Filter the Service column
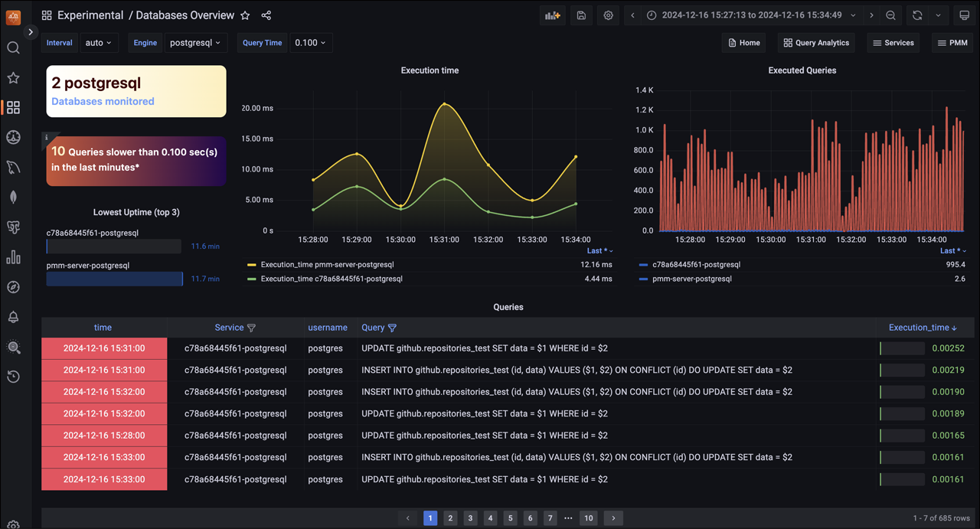The height and width of the screenshot is (529, 980). [251, 328]
